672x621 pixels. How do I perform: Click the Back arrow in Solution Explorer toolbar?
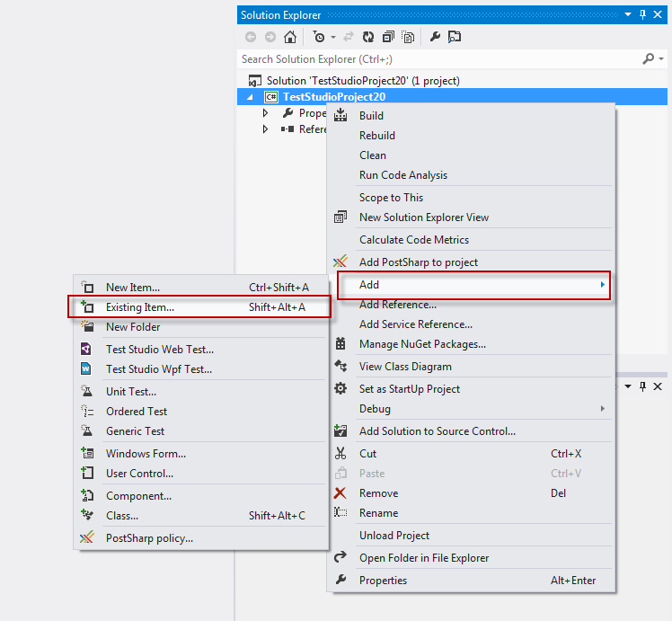pyautogui.click(x=251, y=37)
